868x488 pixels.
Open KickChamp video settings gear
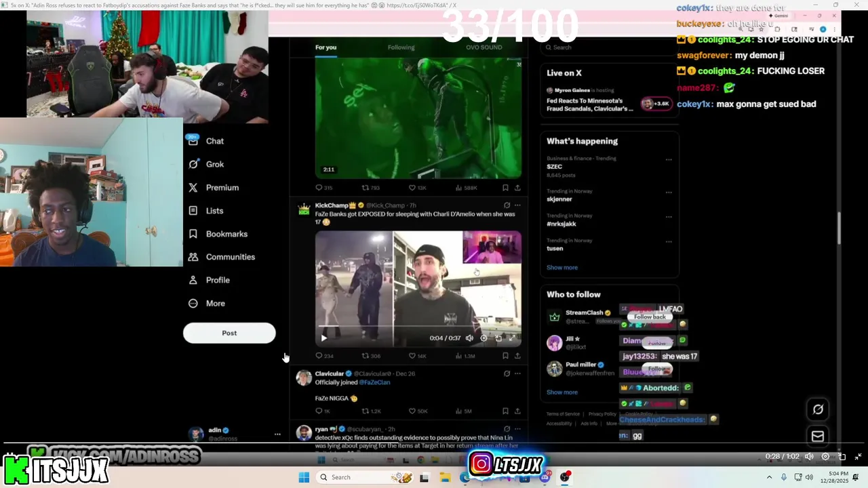(484, 338)
